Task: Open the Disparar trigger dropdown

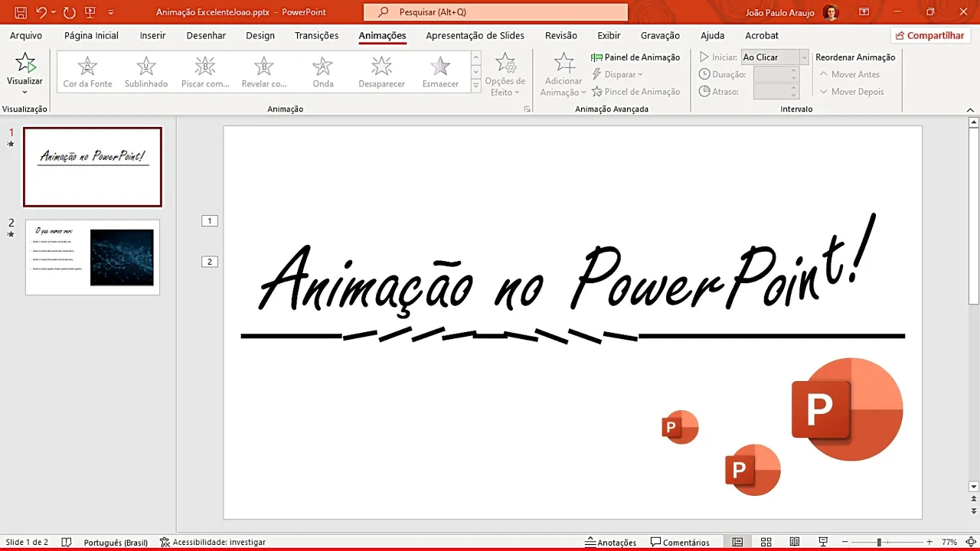Action: coord(618,74)
